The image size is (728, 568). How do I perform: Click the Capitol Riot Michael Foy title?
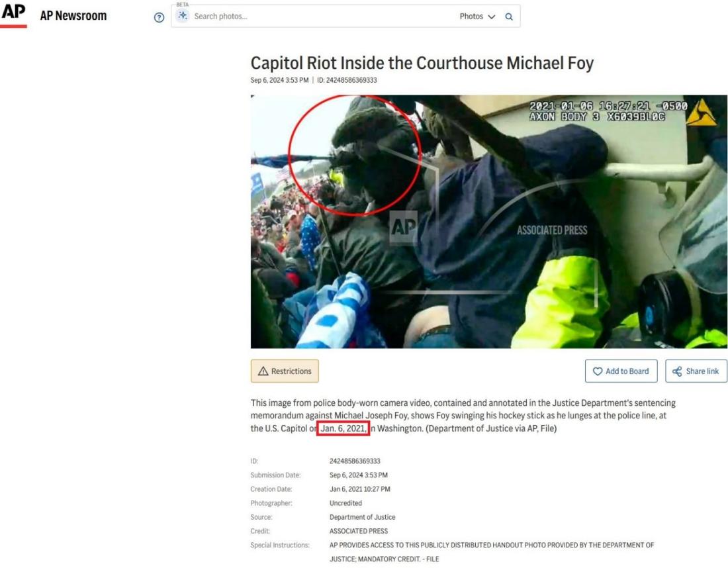[422, 63]
